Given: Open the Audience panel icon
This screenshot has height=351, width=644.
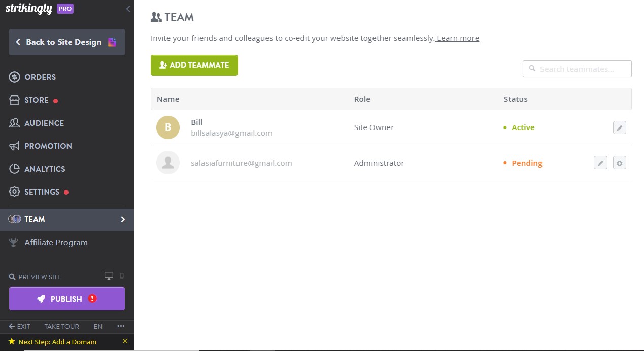Looking at the screenshot, I should tap(14, 123).
